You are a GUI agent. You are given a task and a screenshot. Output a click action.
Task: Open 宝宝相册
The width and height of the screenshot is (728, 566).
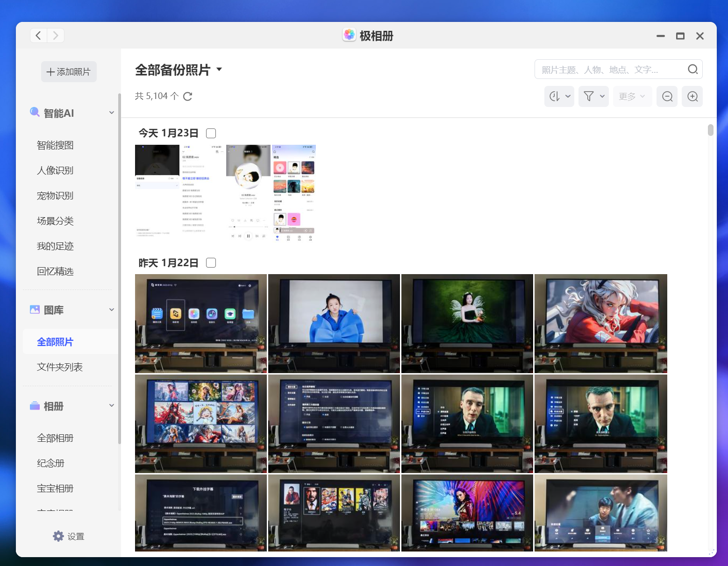click(x=55, y=488)
